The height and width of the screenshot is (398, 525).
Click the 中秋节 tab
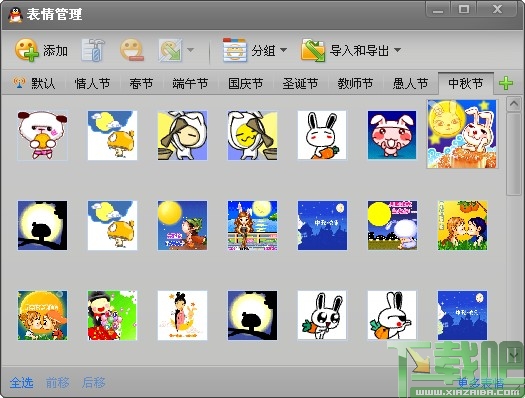(x=465, y=83)
